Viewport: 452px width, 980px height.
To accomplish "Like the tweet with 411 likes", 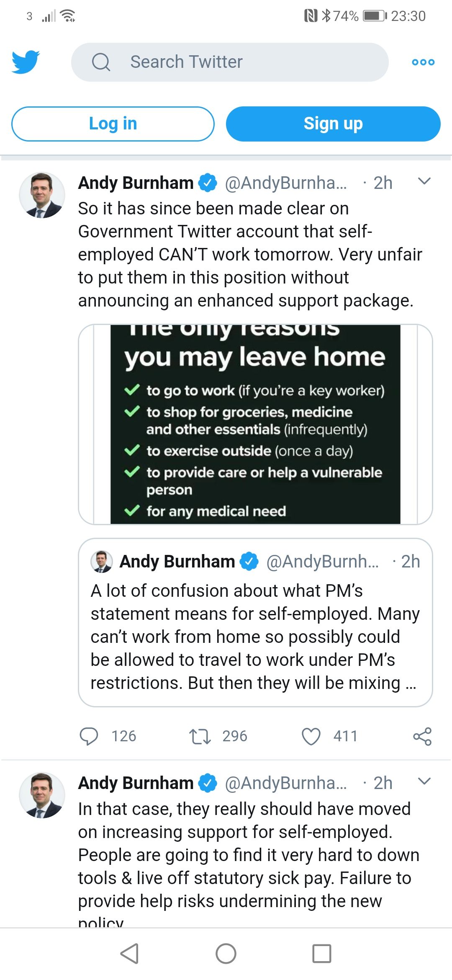I will coord(311,736).
